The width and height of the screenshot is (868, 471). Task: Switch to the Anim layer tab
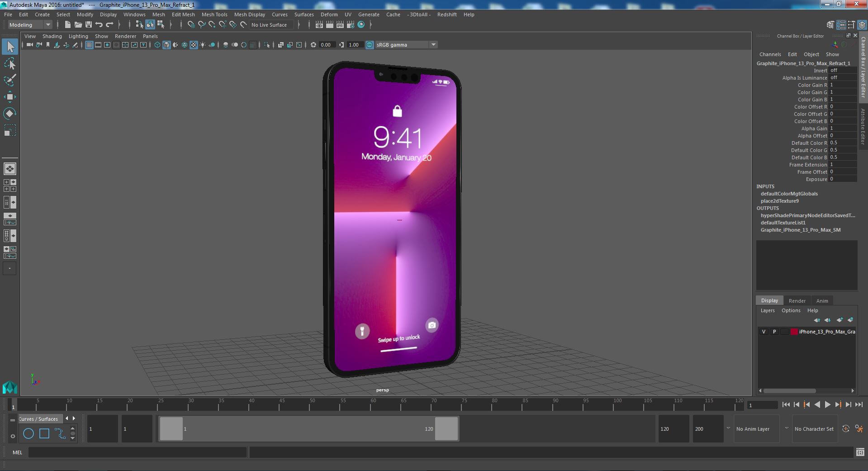coord(822,301)
